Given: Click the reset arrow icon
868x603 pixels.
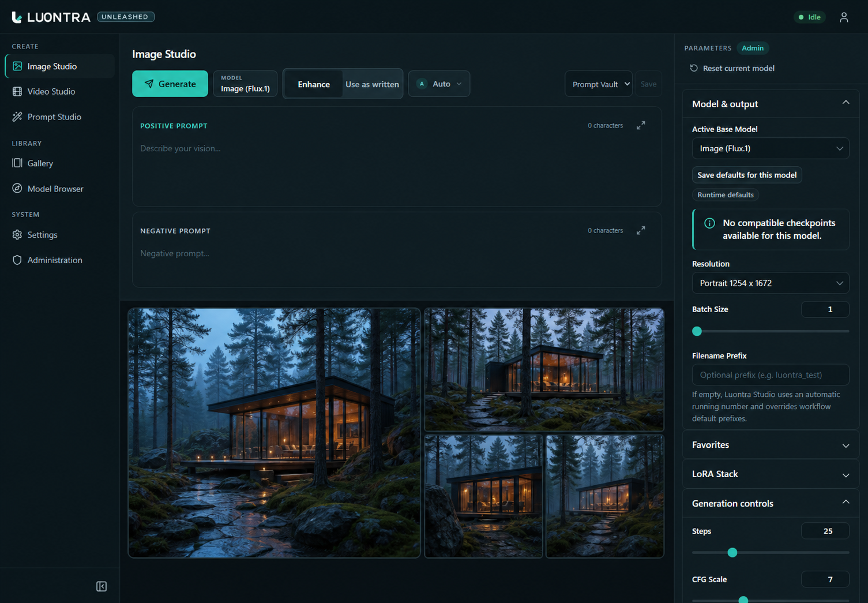Looking at the screenshot, I should pos(694,68).
